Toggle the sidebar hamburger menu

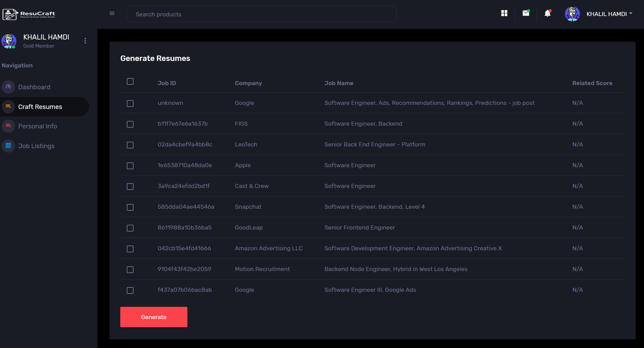tap(112, 14)
